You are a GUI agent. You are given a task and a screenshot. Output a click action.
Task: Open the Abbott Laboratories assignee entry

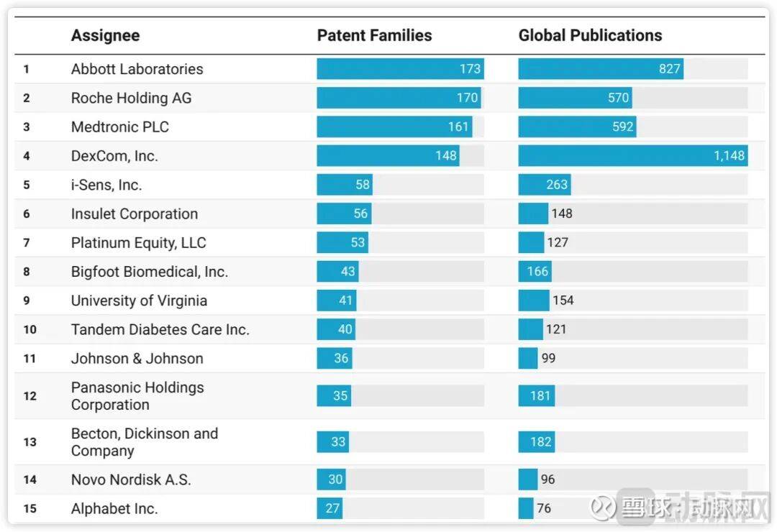click(137, 69)
